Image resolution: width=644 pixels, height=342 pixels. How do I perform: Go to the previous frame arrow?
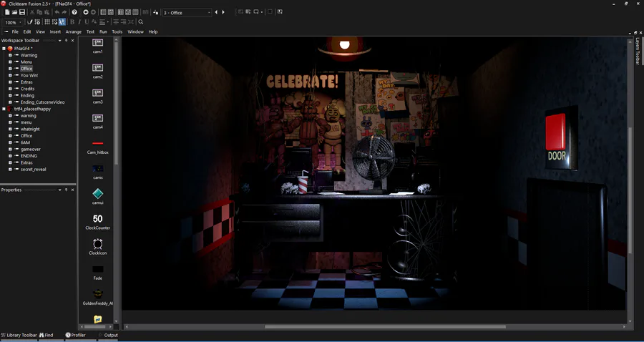coord(216,12)
